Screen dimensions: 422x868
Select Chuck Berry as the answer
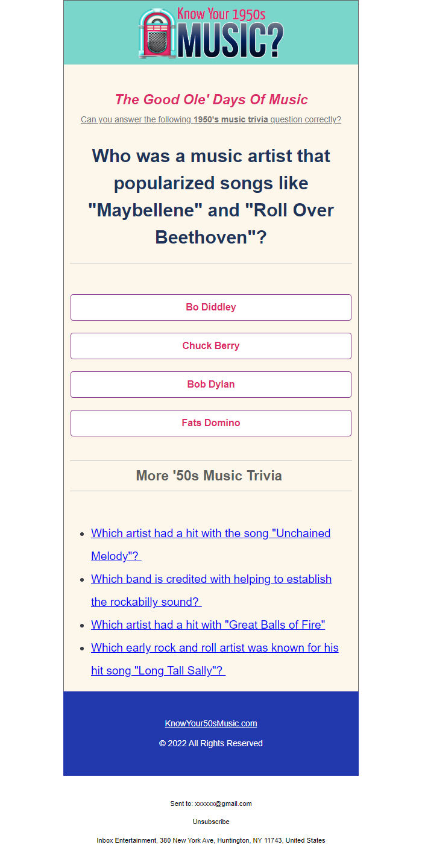pos(211,346)
